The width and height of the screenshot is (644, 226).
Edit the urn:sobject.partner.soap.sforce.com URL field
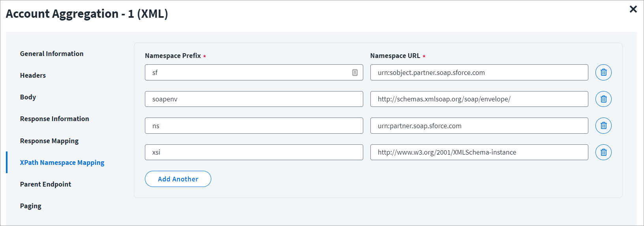point(479,73)
